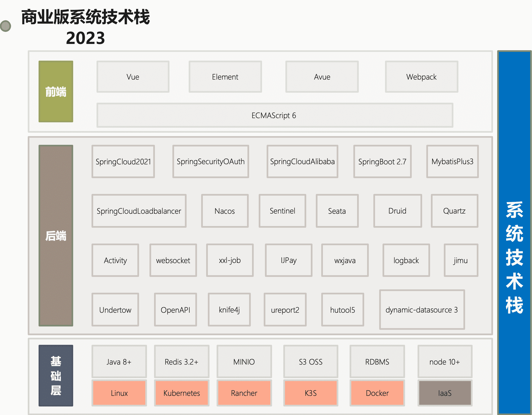
Task: Click the blue 系统技术栈 vertical banner
Action: [x=514, y=232]
